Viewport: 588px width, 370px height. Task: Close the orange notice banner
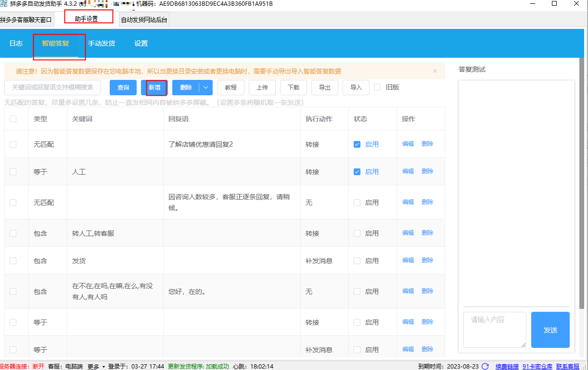[x=435, y=71]
